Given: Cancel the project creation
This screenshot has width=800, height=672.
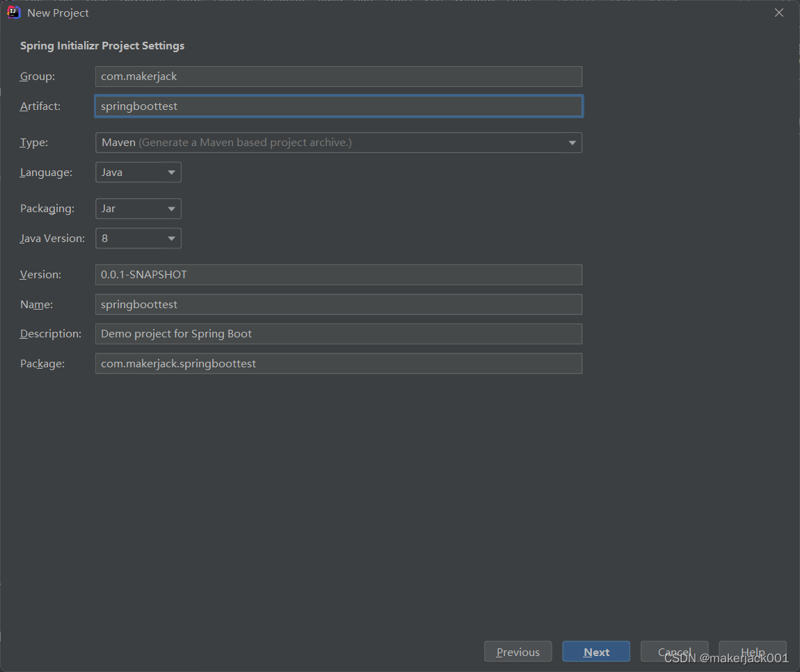Looking at the screenshot, I should [x=674, y=652].
